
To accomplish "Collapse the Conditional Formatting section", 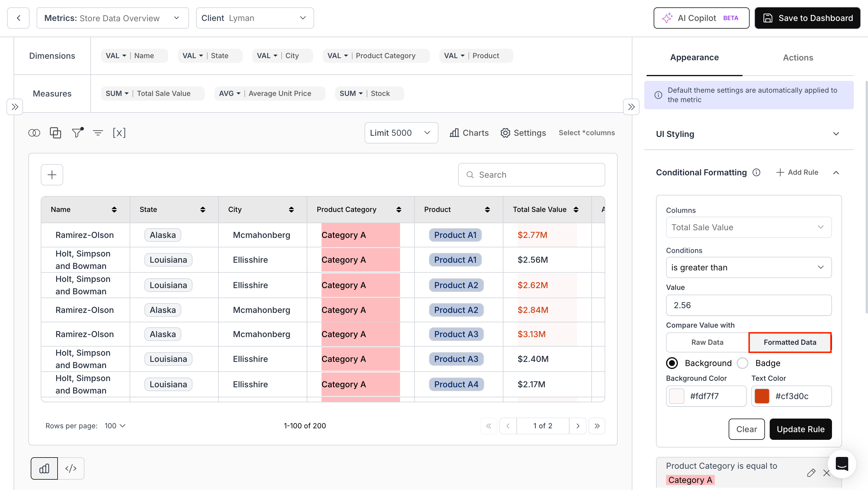I will coord(836,173).
